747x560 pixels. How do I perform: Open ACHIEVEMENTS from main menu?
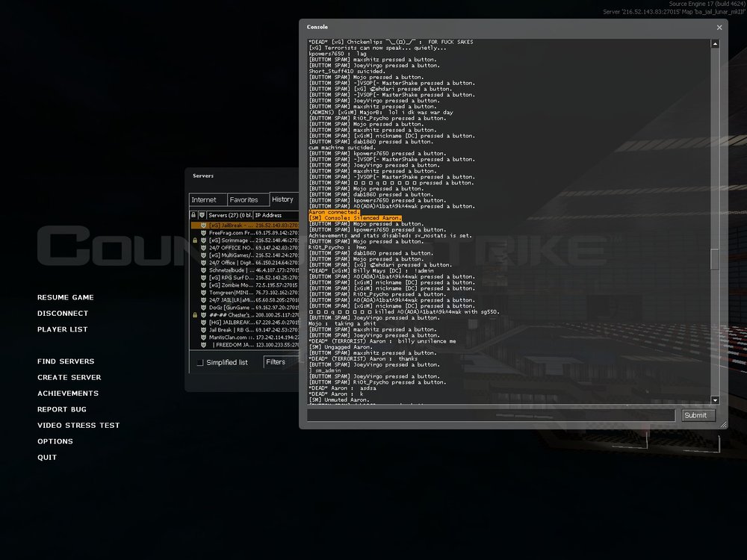68,393
